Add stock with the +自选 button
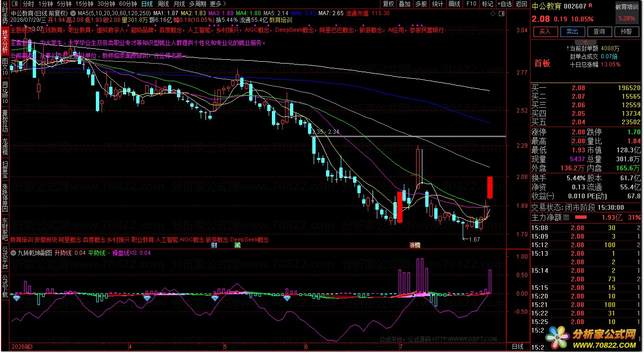Image resolution: width=644 pixels, height=353 pixels. (x=504, y=4)
